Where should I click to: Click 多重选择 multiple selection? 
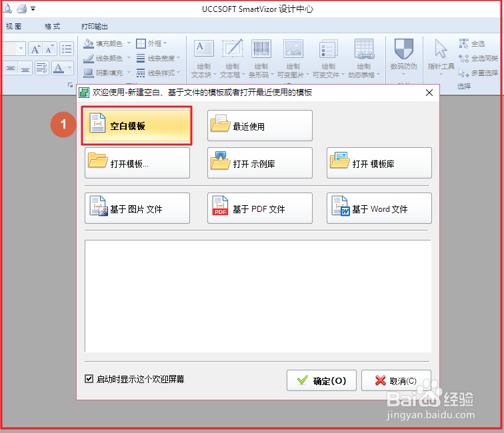click(x=478, y=73)
